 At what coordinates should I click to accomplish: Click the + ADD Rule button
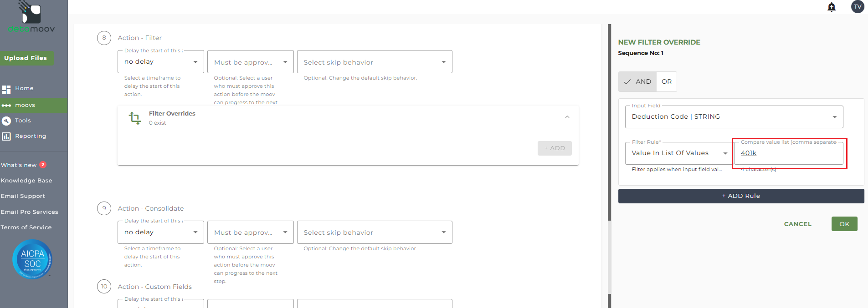tap(741, 196)
